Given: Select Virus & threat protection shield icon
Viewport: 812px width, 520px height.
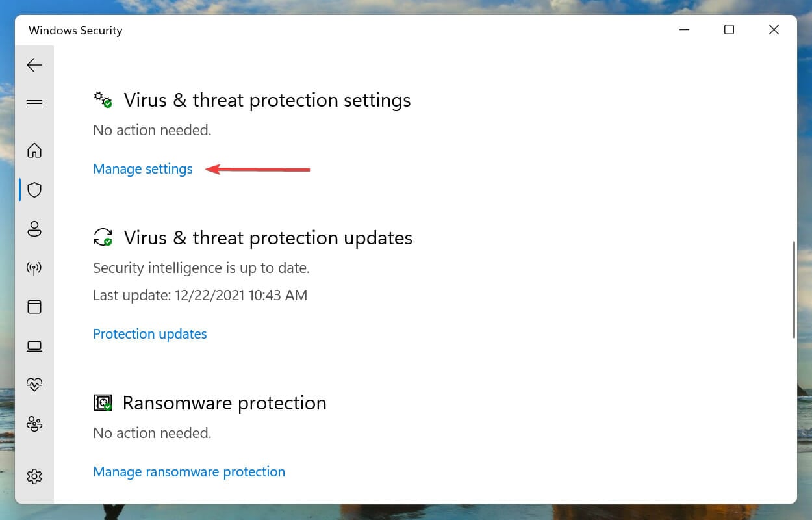Looking at the screenshot, I should (34, 190).
